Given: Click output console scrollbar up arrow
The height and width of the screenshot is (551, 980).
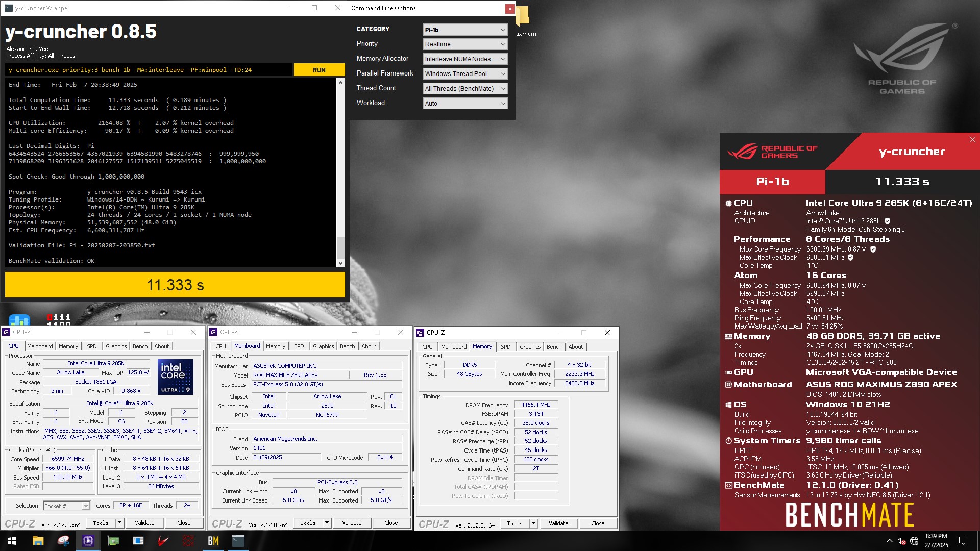Looking at the screenshot, I should [340, 83].
